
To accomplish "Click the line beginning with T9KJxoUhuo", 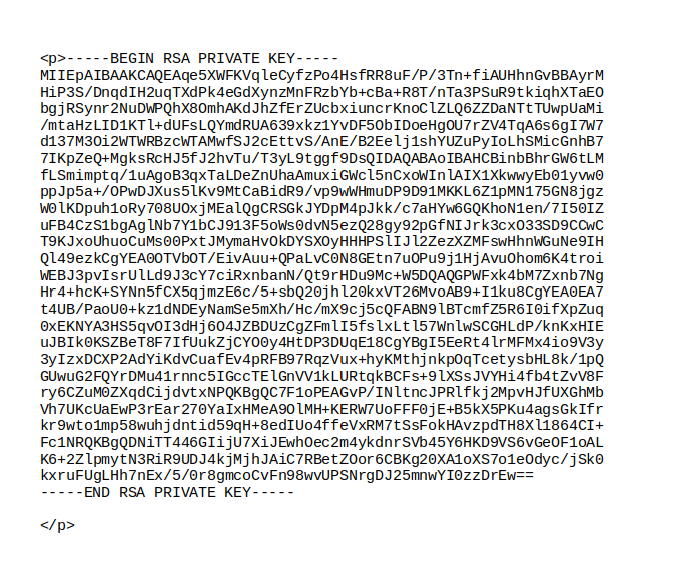I will tap(322, 242).
